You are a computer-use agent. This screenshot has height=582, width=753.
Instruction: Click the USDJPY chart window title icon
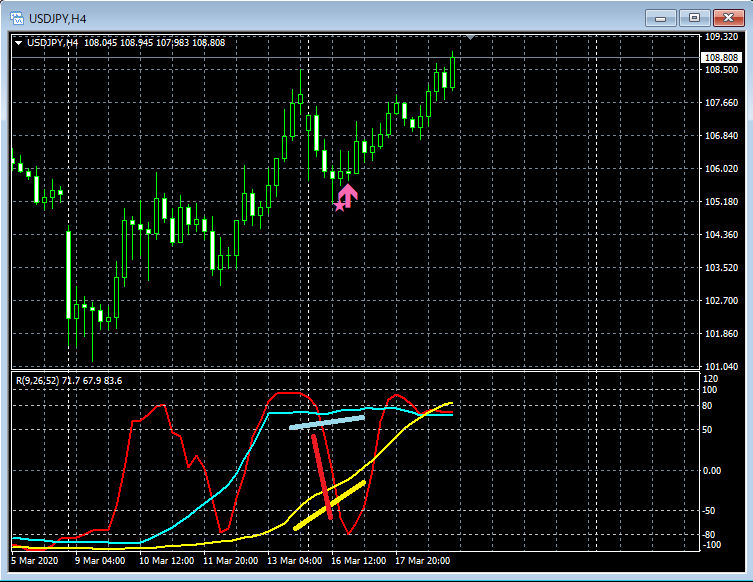click(17, 19)
